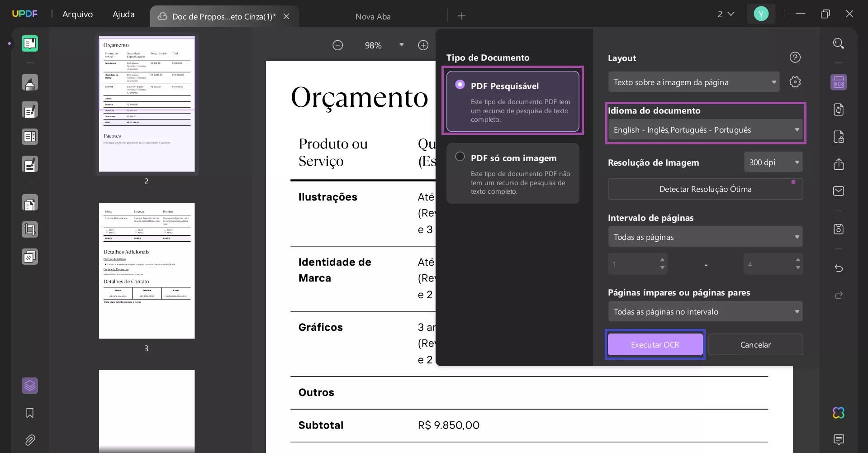Click zoom out minus control near 98%
868x453 pixels.
[337, 45]
